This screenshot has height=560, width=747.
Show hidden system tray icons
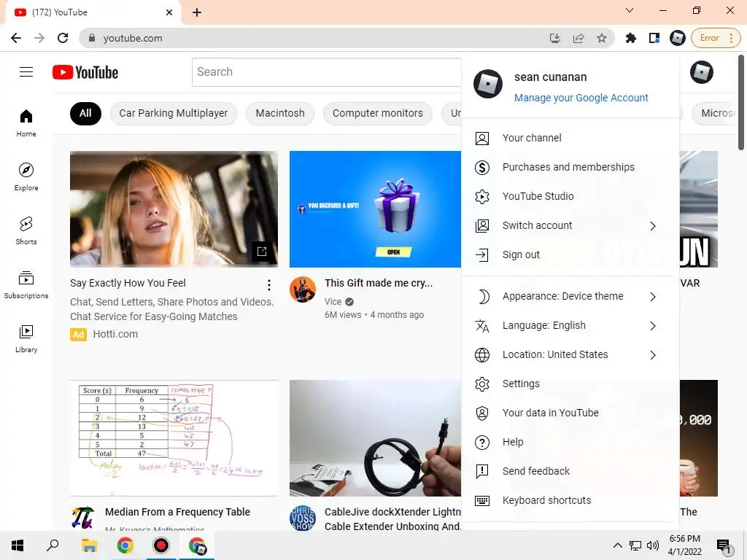(617, 545)
